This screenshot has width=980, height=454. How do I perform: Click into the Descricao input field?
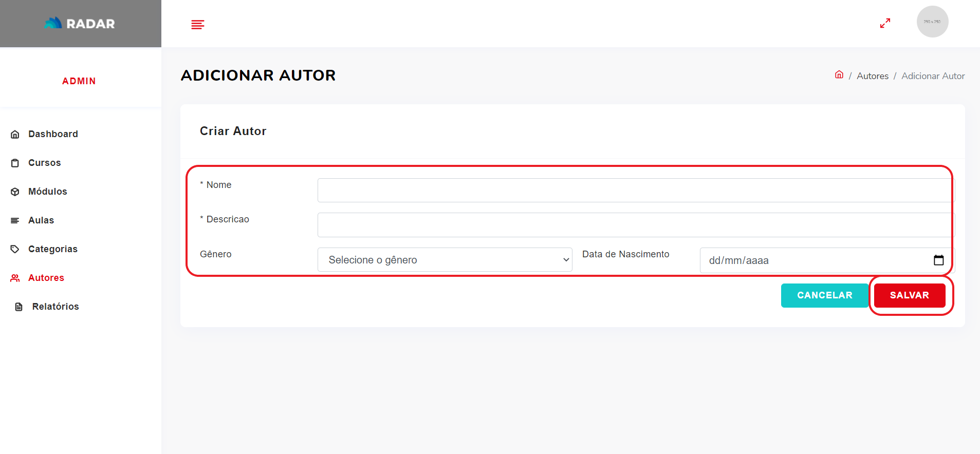(635, 225)
